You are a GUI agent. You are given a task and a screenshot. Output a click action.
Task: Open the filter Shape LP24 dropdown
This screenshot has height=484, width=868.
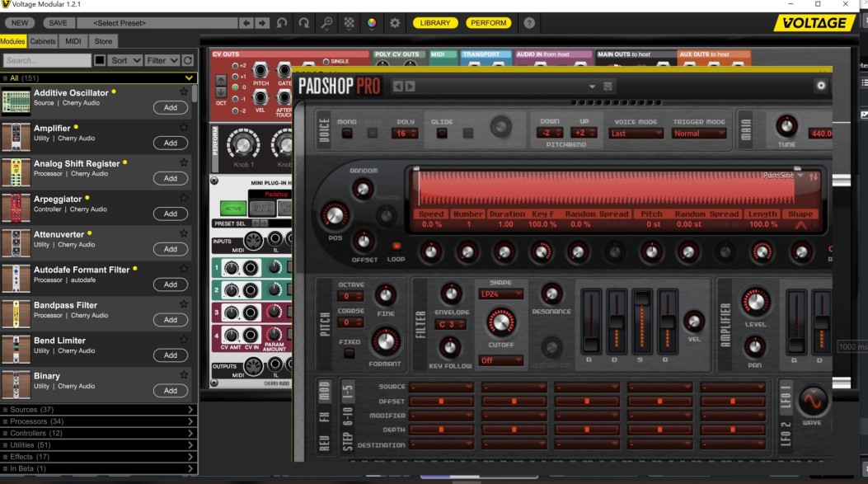point(500,294)
